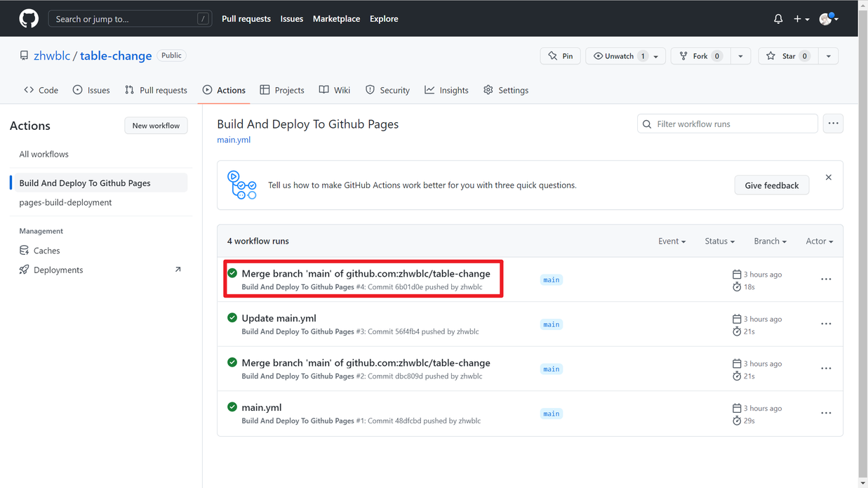Star the table-change repository
The image size is (868, 488).
[x=789, y=56]
